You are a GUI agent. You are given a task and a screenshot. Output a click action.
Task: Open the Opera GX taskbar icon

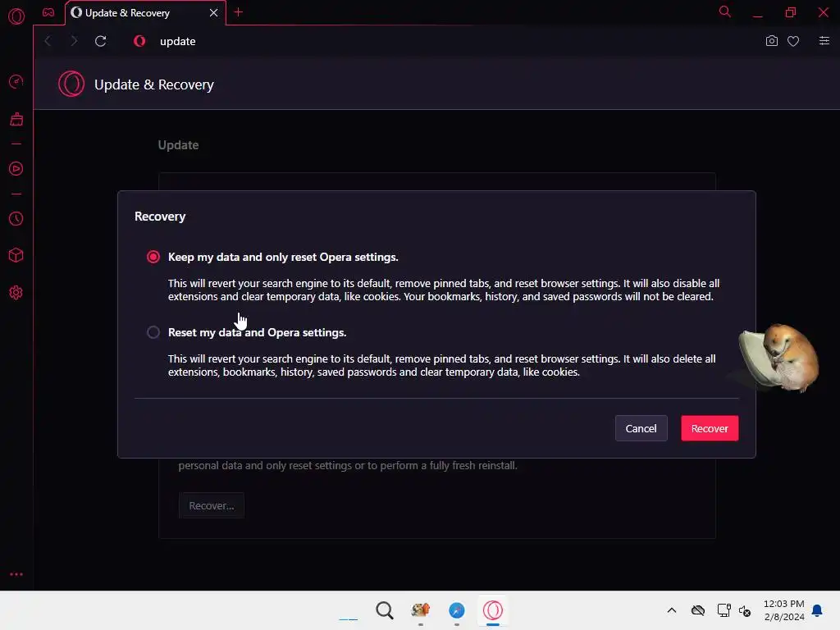coord(493,610)
